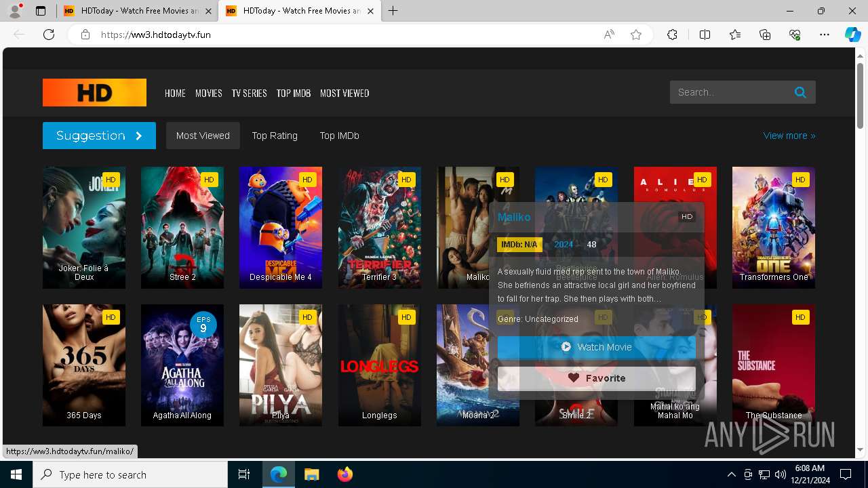View site information lock icon
The width and height of the screenshot is (868, 488).
point(85,35)
